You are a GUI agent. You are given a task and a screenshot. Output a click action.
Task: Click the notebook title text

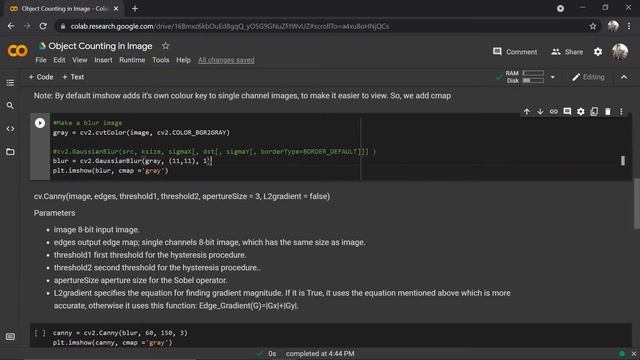click(x=100, y=46)
